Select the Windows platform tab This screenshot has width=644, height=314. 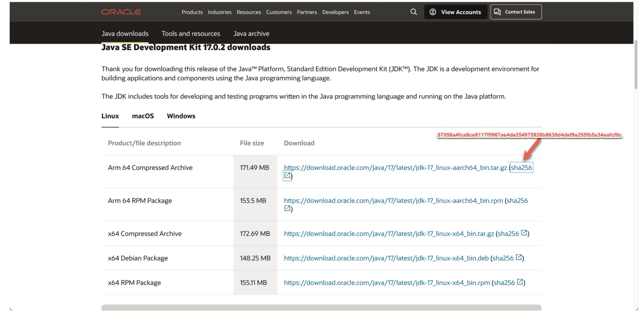[x=181, y=116]
